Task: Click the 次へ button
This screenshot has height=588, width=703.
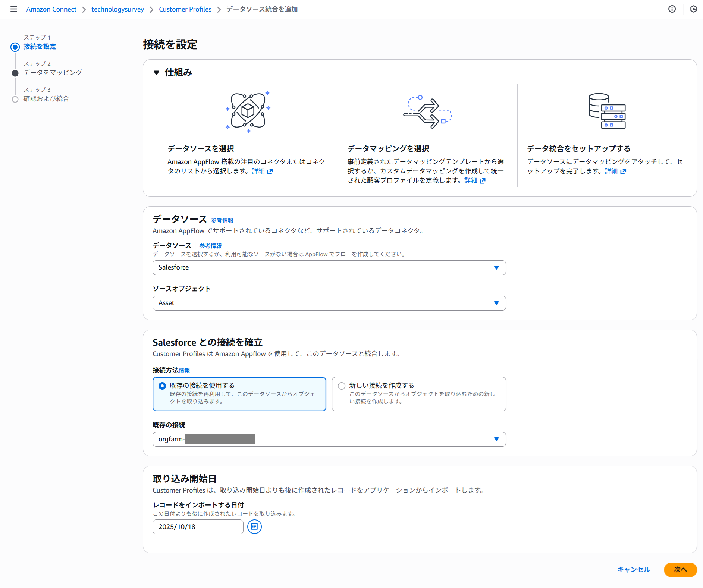Action: click(680, 570)
